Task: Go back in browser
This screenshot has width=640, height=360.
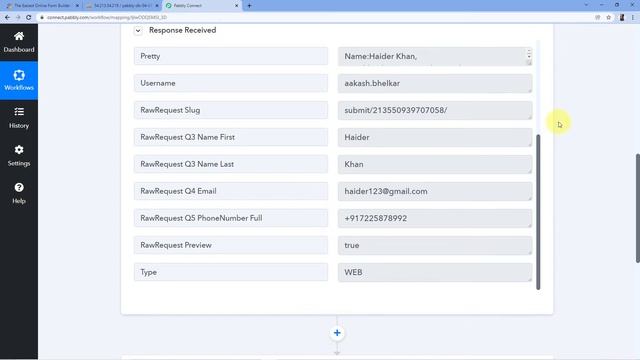Action: (7, 18)
